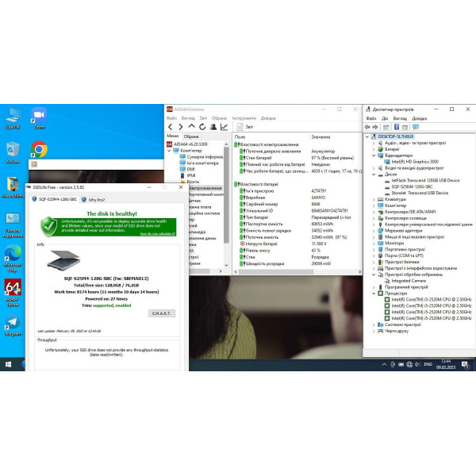The height and width of the screenshot is (476, 476).
Task: Collapse the DESKTOP root node in Device Manager
Action: pos(367,136)
